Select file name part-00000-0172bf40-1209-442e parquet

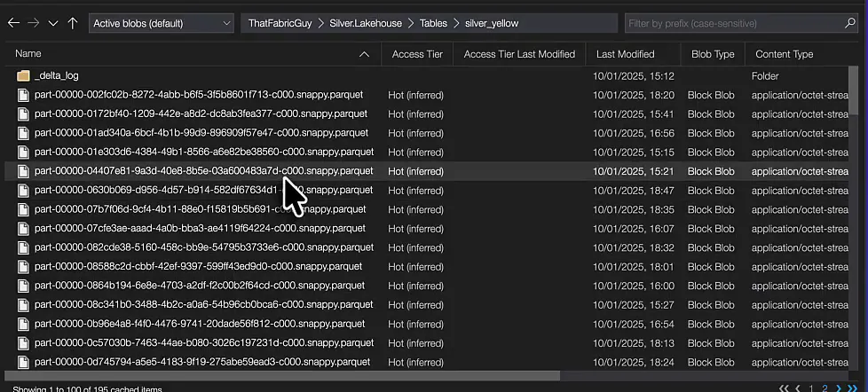[201, 114]
